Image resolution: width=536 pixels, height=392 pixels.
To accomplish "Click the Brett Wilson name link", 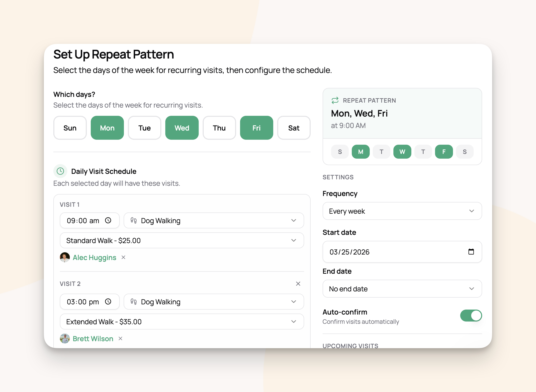I will pos(93,338).
